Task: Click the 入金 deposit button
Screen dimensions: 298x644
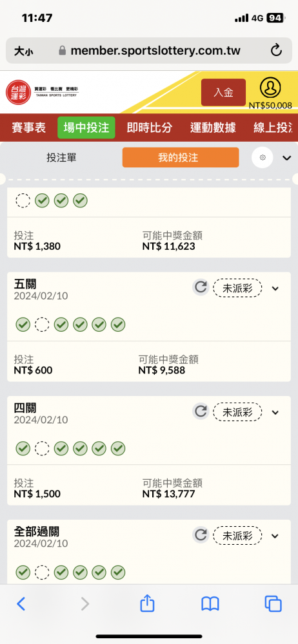Action: [223, 92]
